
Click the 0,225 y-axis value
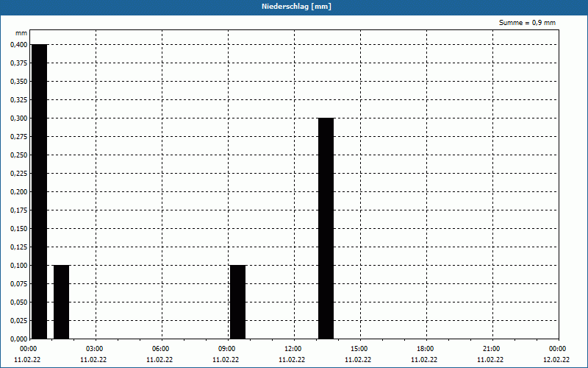pos(19,174)
